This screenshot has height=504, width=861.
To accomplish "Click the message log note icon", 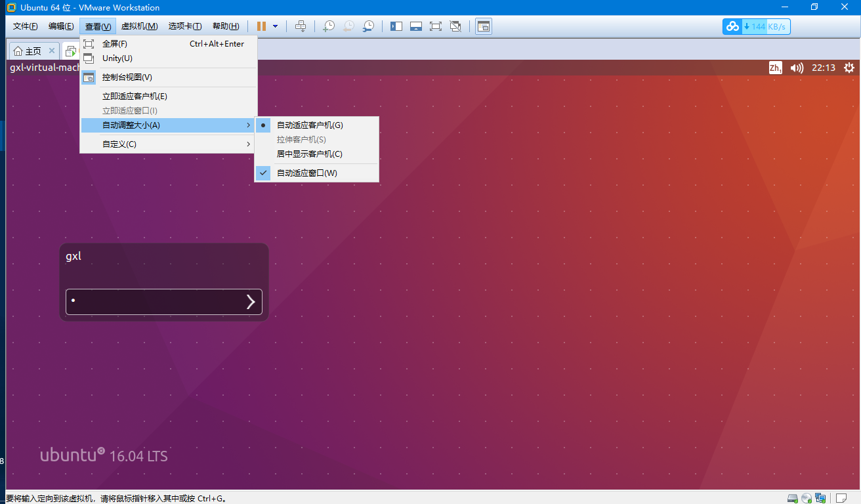I will pos(841,498).
